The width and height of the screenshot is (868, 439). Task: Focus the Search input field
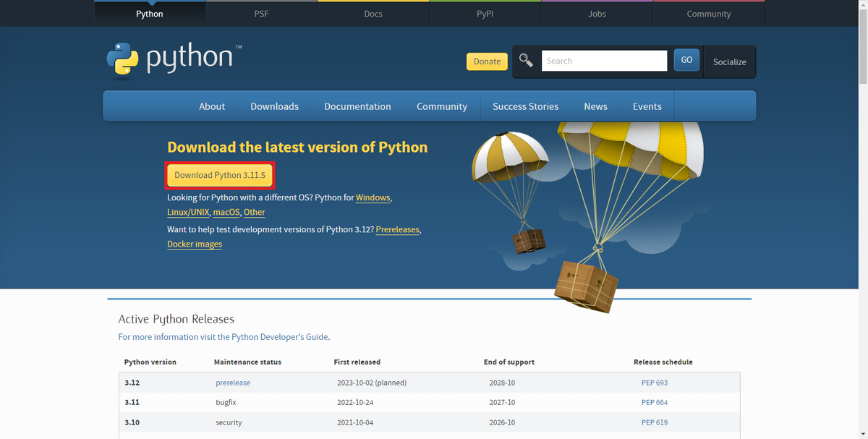[x=604, y=61]
